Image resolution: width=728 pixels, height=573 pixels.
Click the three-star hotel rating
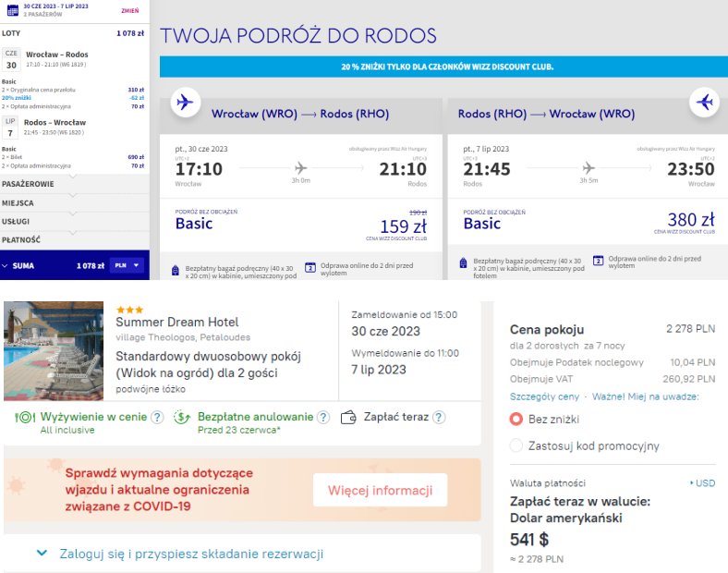[x=129, y=310]
